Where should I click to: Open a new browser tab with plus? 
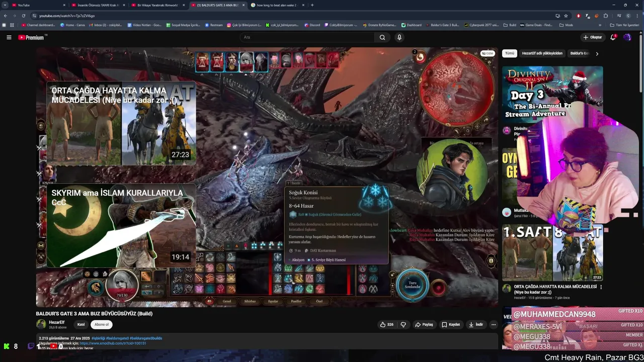click(312, 5)
